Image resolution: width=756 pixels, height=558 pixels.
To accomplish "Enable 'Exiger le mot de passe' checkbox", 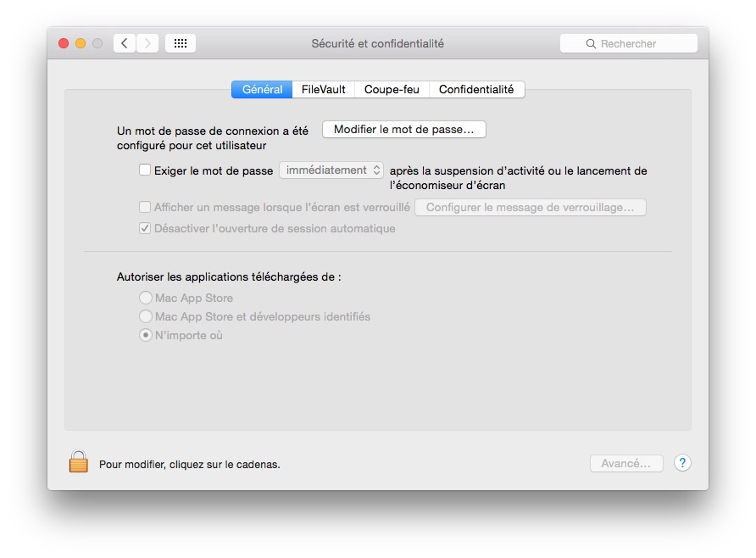I will coord(145,170).
